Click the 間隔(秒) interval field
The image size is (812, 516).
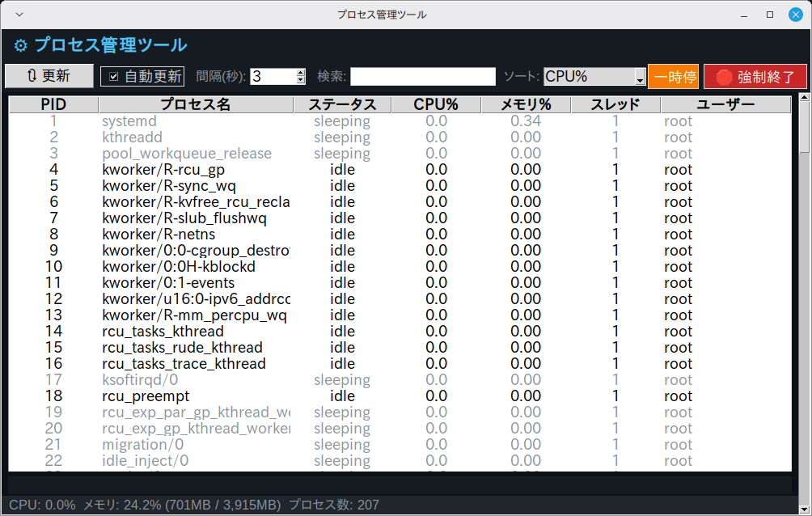(x=273, y=77)
